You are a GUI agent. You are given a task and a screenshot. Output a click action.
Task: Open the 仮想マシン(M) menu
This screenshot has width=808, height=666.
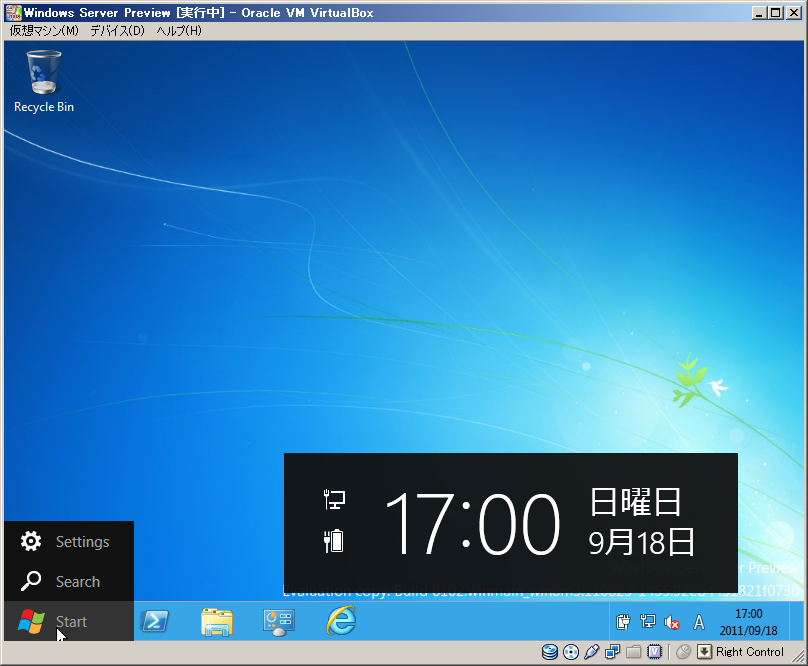44,31
